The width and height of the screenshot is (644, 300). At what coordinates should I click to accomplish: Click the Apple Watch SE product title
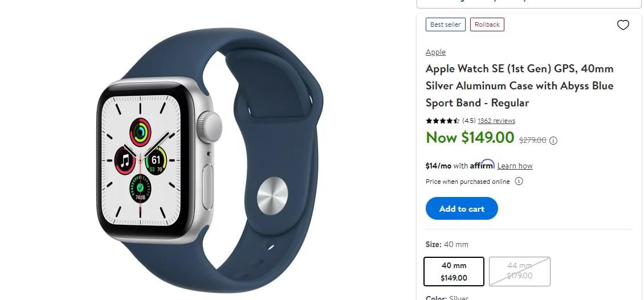(520, 85)
